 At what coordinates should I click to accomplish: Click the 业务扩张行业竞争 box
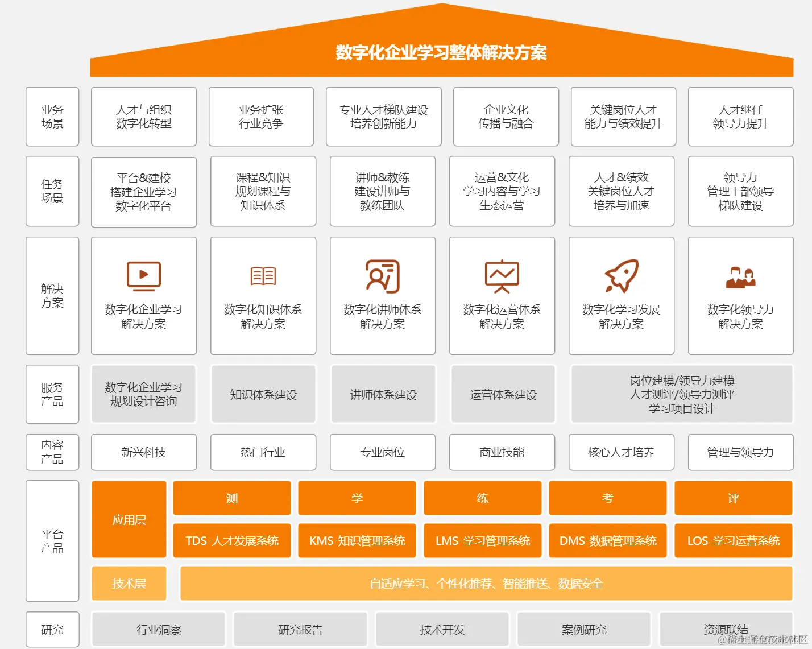(262, 117)
